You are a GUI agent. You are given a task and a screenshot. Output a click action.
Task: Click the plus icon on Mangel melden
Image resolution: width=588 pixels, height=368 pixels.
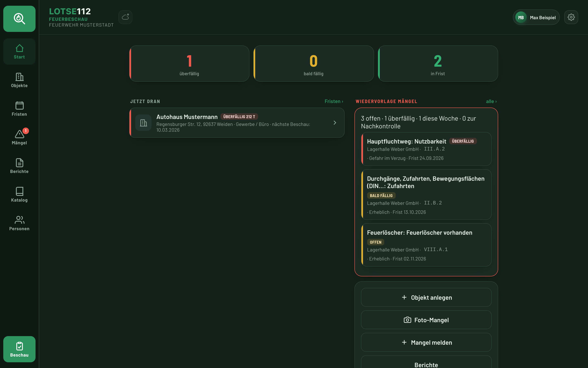(404, 342)
